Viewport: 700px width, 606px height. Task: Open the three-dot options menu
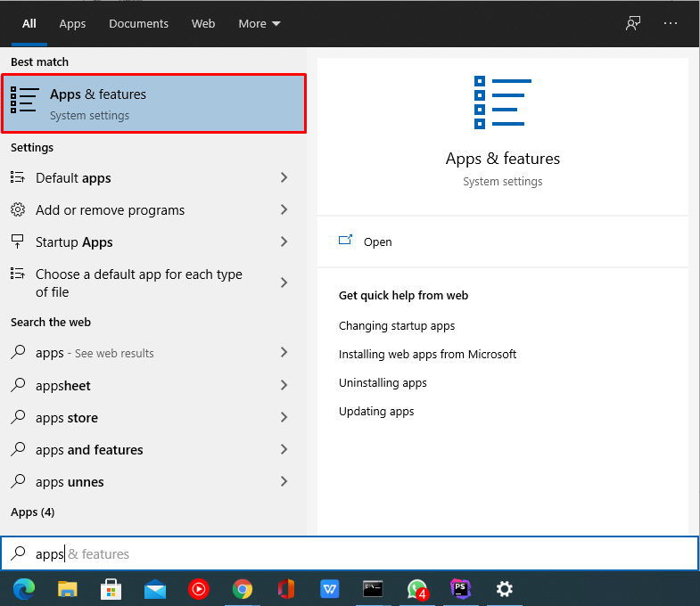point(670,23)
